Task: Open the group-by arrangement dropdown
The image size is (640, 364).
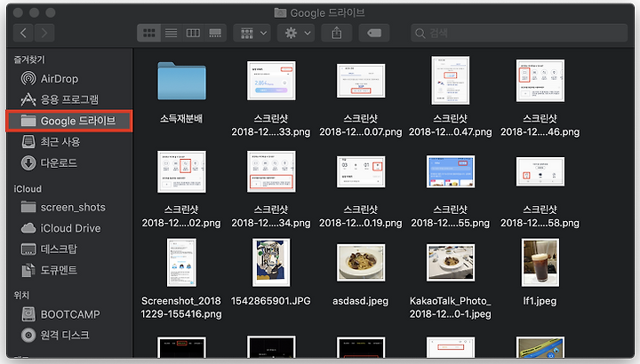Action: tap(252, 33)
